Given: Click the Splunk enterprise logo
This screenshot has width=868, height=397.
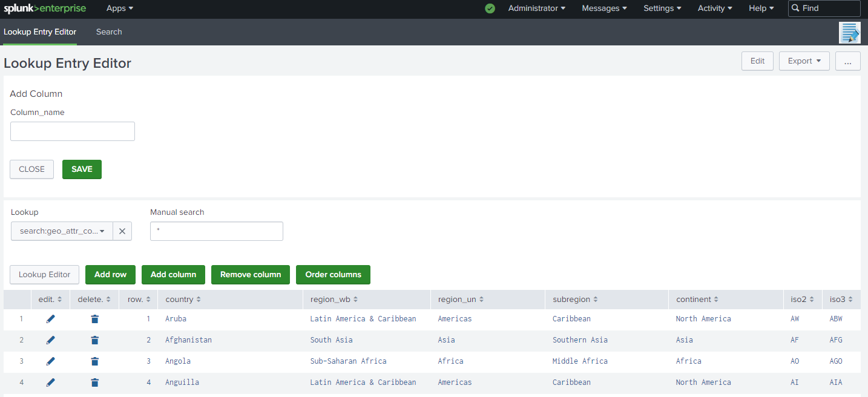Looking at the screenshot, I should 45,8.
